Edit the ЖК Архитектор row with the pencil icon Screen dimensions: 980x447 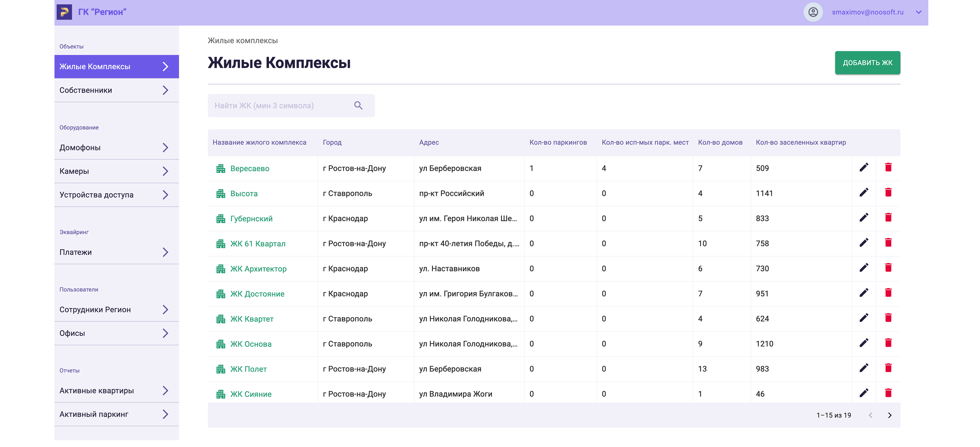(x=863, y=268)
